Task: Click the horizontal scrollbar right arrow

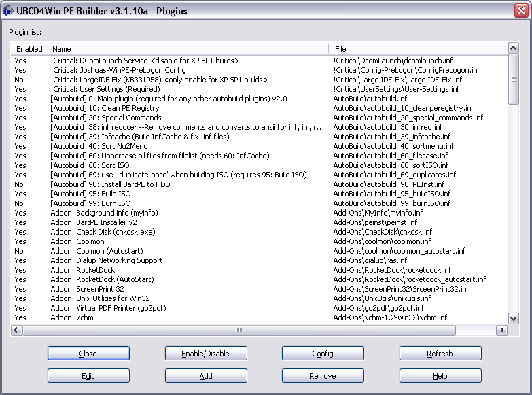Action: (x=502, y=330)
